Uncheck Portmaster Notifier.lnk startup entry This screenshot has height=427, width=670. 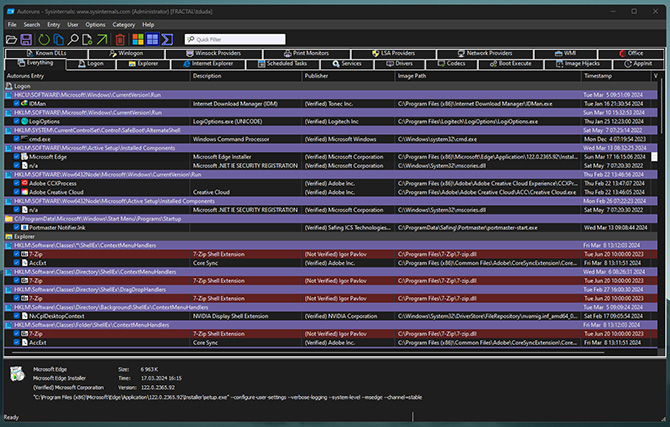[x=16, y=227]
